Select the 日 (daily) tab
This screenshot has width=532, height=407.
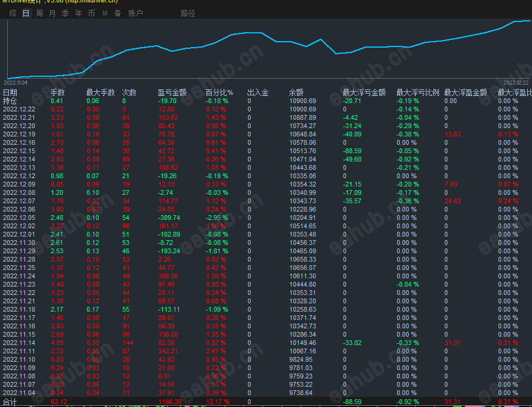point(26,13)
